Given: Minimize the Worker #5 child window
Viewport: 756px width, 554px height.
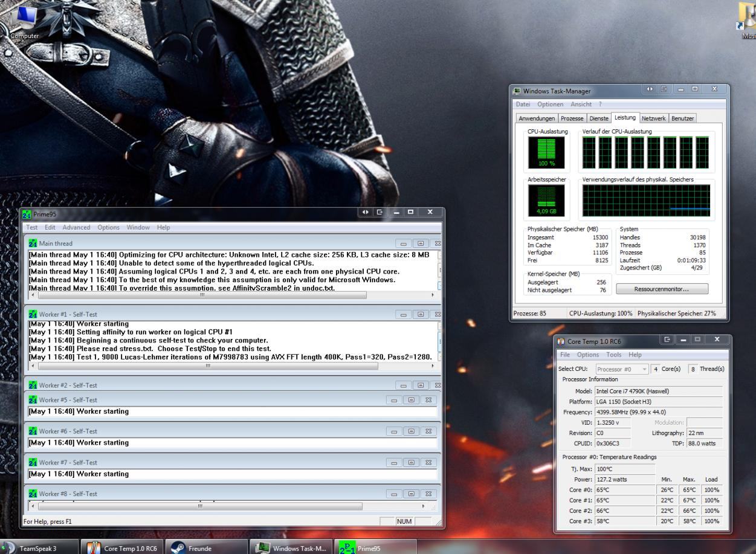Looking at the screenshot, I should click(x=394, y=399).
